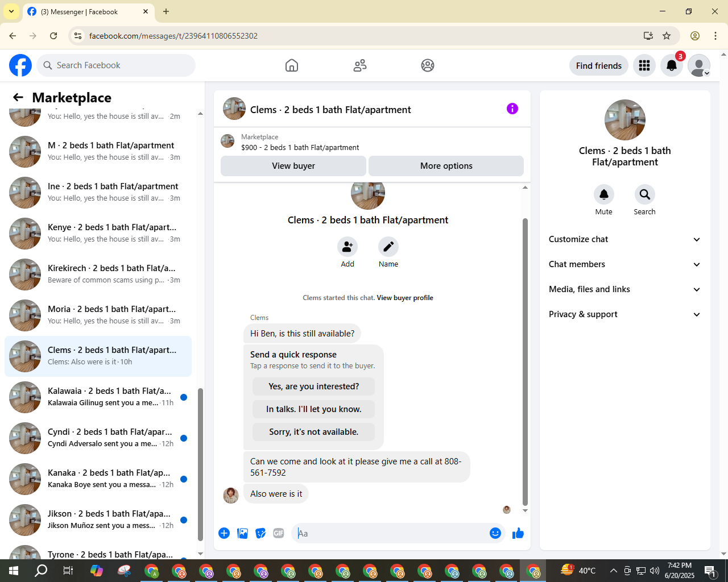Open Kirekirech conversation

point(98,275)
